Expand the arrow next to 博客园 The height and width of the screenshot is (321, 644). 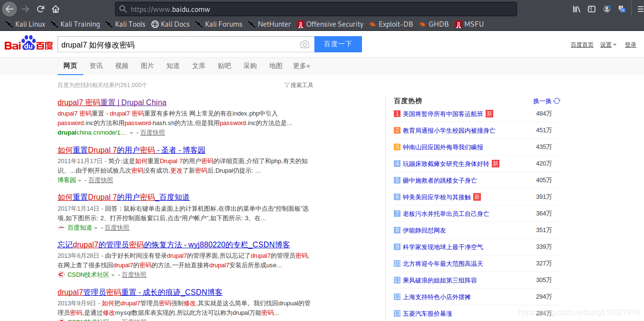click(x=79, y=181)
